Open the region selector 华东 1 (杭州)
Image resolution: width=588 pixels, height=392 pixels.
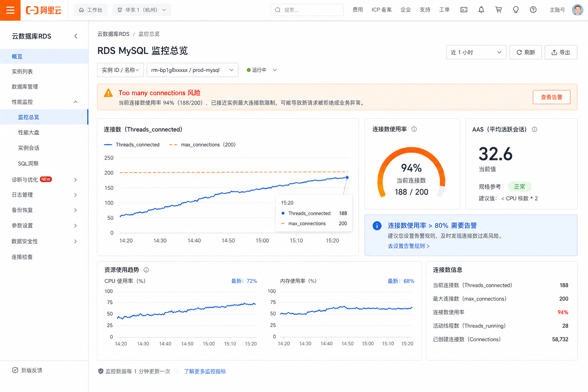[142, 10]
